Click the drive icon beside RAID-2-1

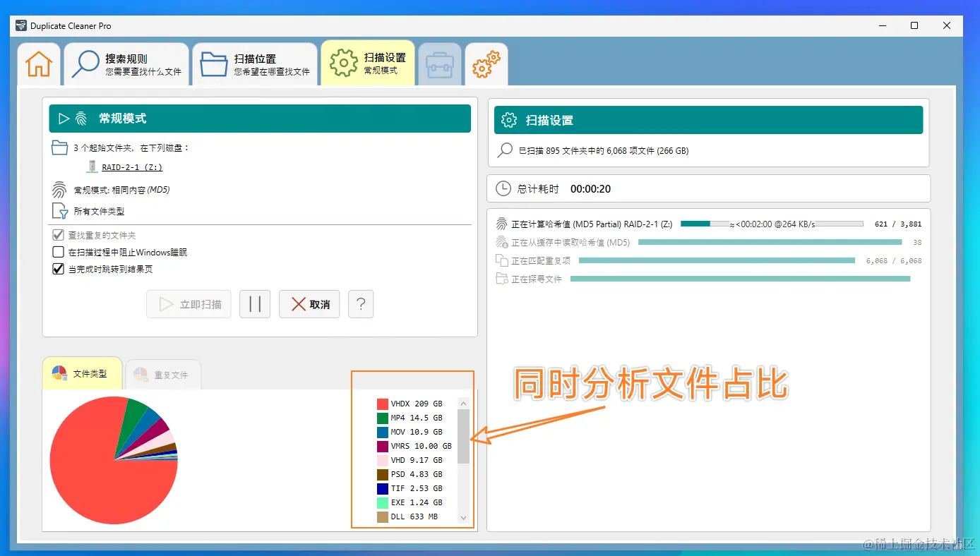tap(92, 167)
